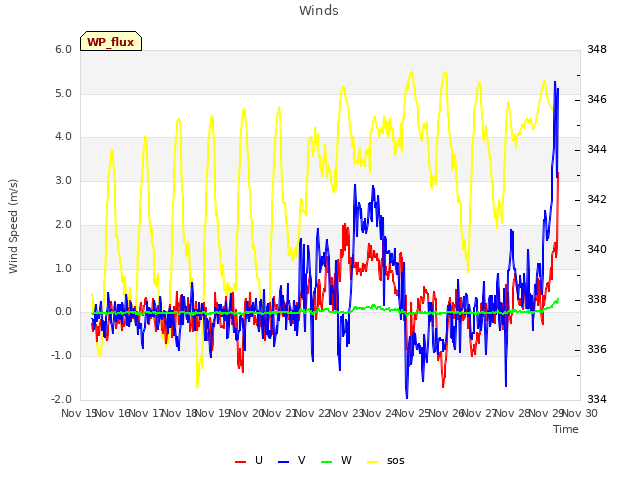Click the 5.0 left axis tick label
The width and height of the screenshot is (640, 480).
63,93
